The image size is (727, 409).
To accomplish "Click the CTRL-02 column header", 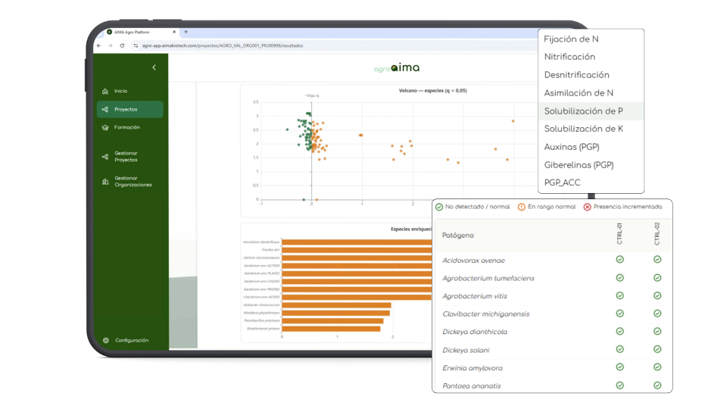I will (657, 234).
